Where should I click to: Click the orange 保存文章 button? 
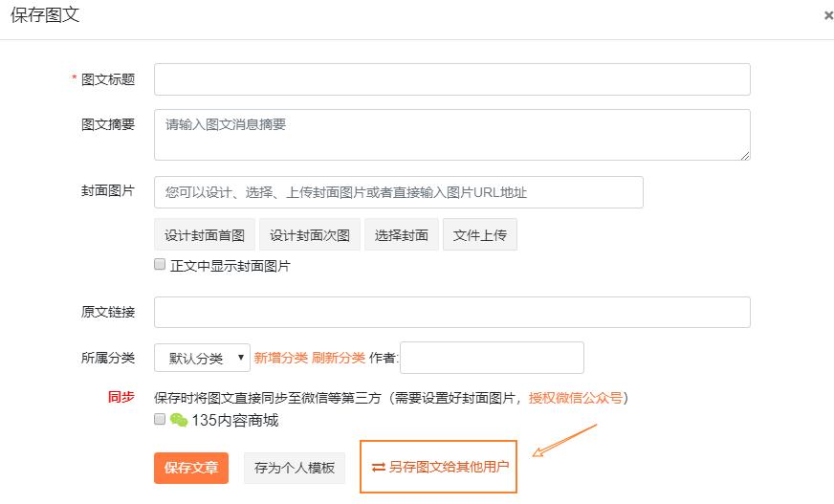point(191,468)
